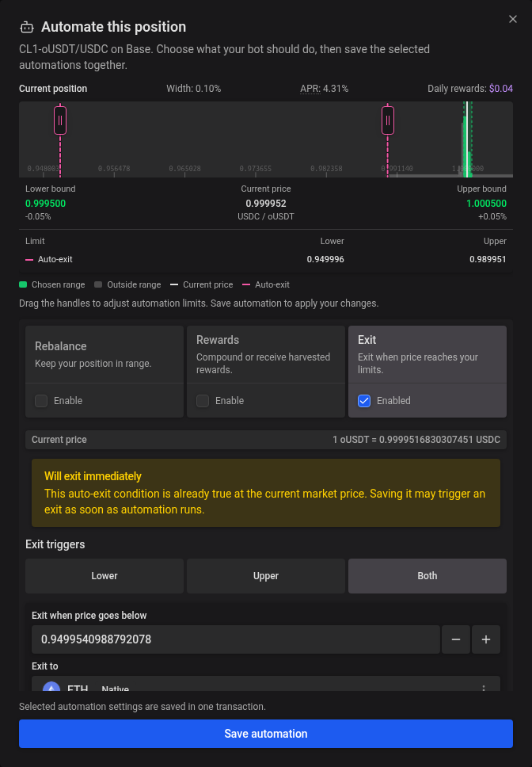
Task: Enable the Rebalance checkbox
Action: [x=41, y=401]
